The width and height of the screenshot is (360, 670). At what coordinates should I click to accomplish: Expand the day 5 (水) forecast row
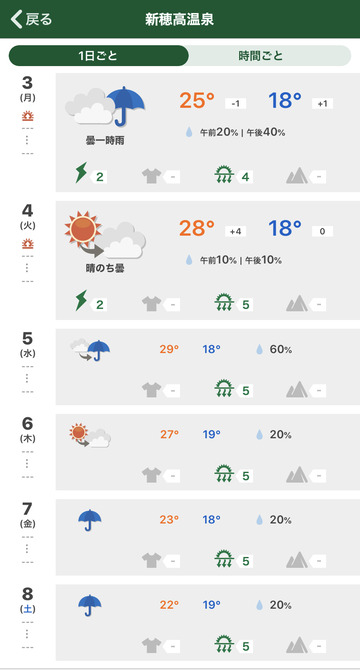(208, 367)
